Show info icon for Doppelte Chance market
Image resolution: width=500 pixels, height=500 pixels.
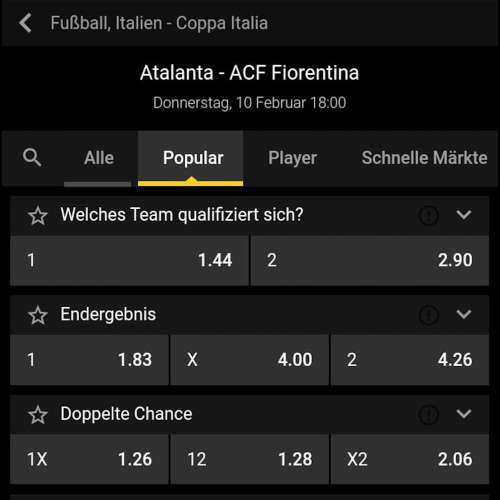[x=428, y=414]
